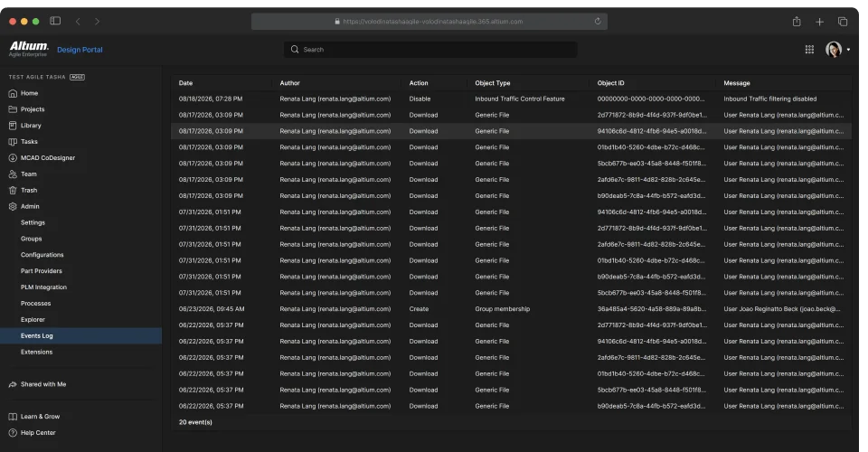Click the TEST AGILE TASHA workspace label

pos(37,77)
